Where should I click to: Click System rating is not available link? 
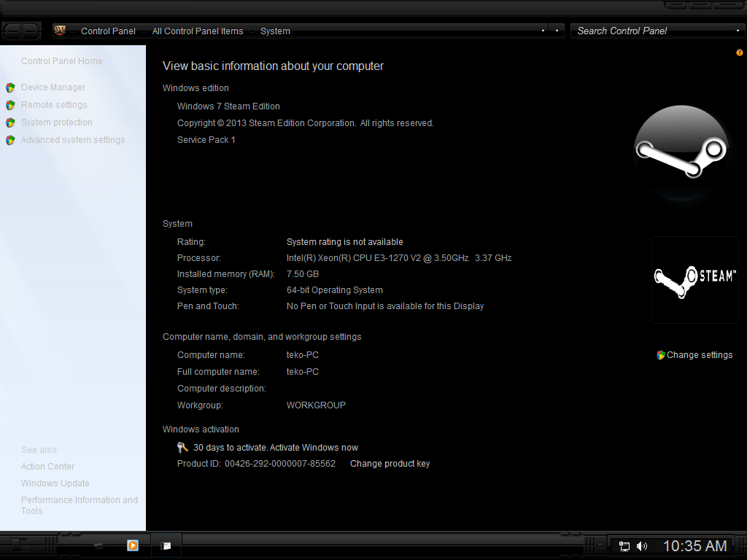345,242
